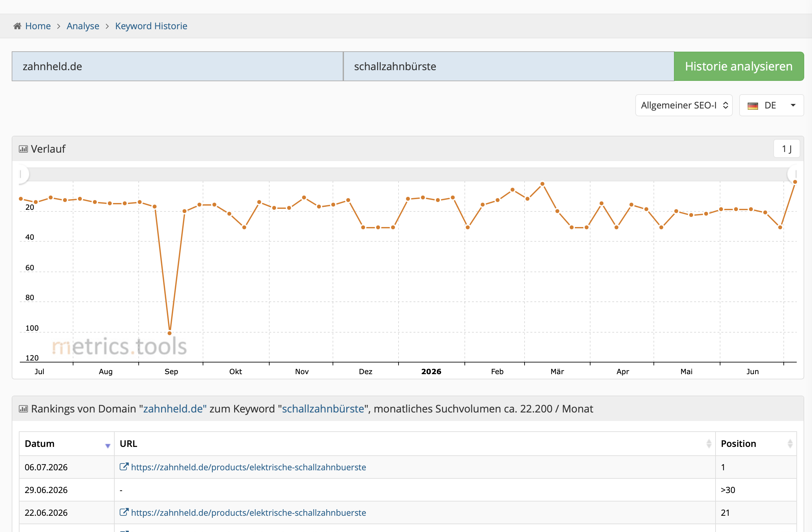Select the position value '>30'

(728, 490)
